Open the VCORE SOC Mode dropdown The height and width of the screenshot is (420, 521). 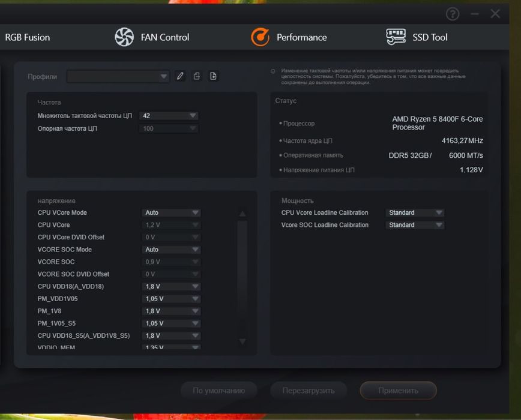coord(171,250)
